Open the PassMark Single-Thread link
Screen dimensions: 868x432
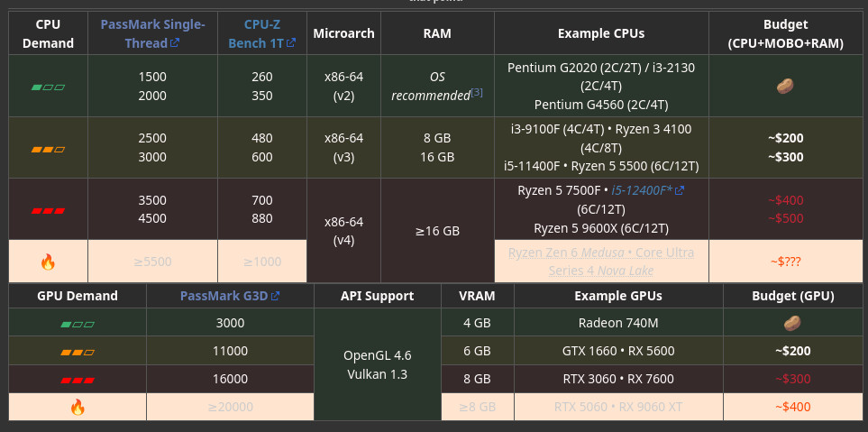point(152,33)
